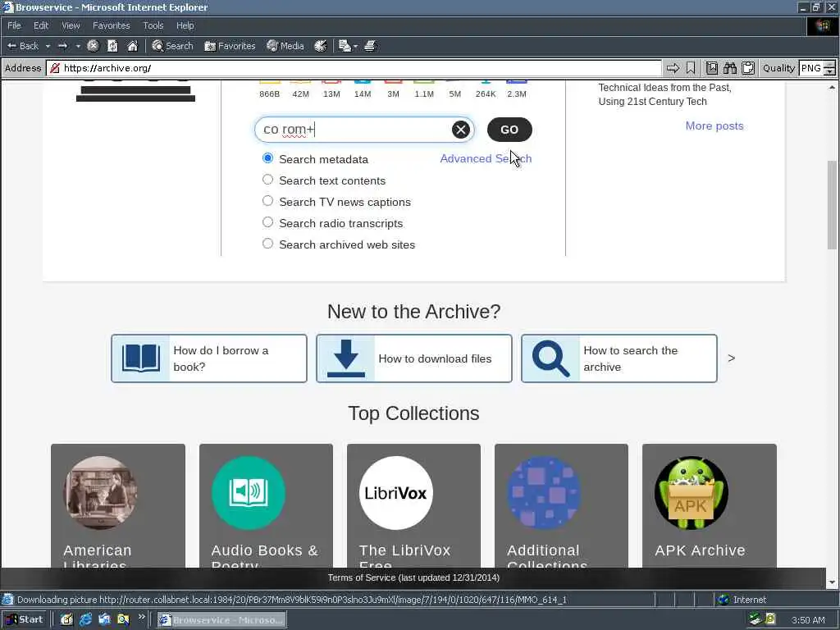
Task: Open the Favorites menu
Action: (x=111, y=25)
